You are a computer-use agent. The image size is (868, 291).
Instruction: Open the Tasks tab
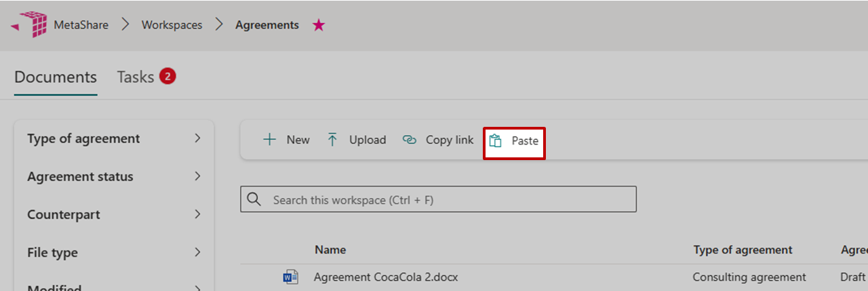pyautogui.click(x=136, y=77)
